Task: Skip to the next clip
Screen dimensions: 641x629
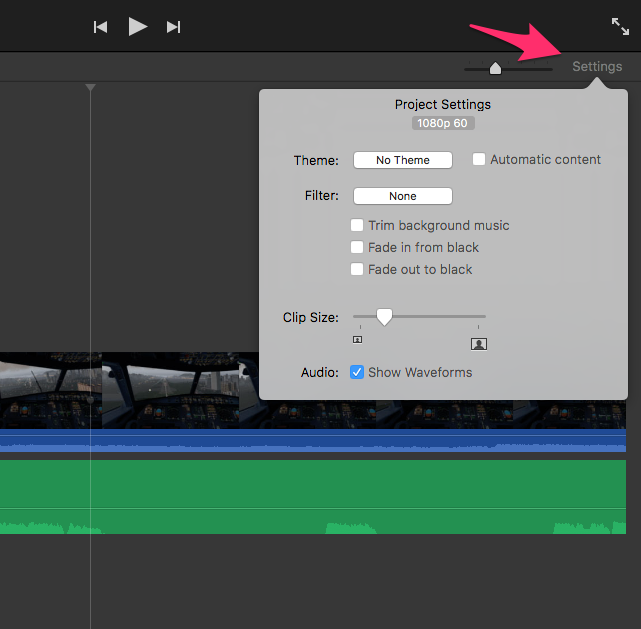Action: click(x=173, y=27)
